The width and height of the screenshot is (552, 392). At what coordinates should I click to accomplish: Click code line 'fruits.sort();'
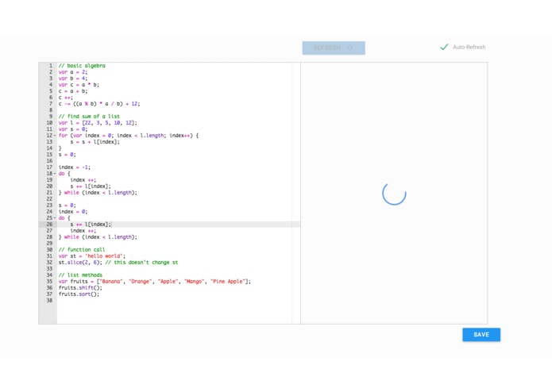coord(79,294)
